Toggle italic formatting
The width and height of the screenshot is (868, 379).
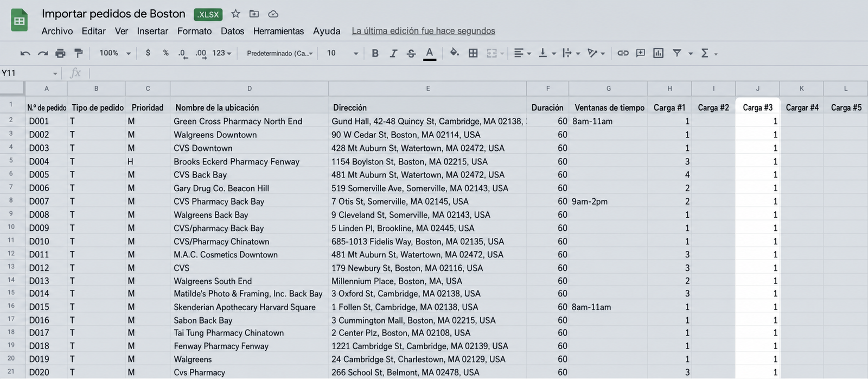click(x=393, y=53)
